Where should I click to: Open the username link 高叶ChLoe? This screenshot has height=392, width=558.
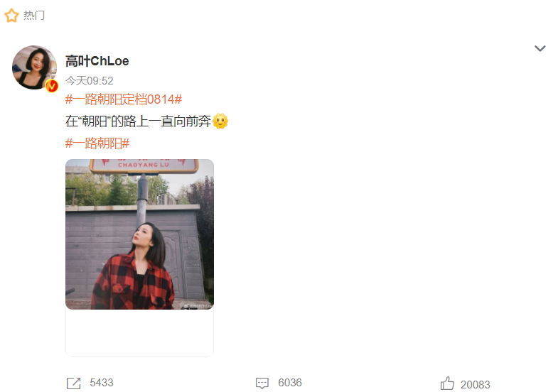tap(97, 61)
